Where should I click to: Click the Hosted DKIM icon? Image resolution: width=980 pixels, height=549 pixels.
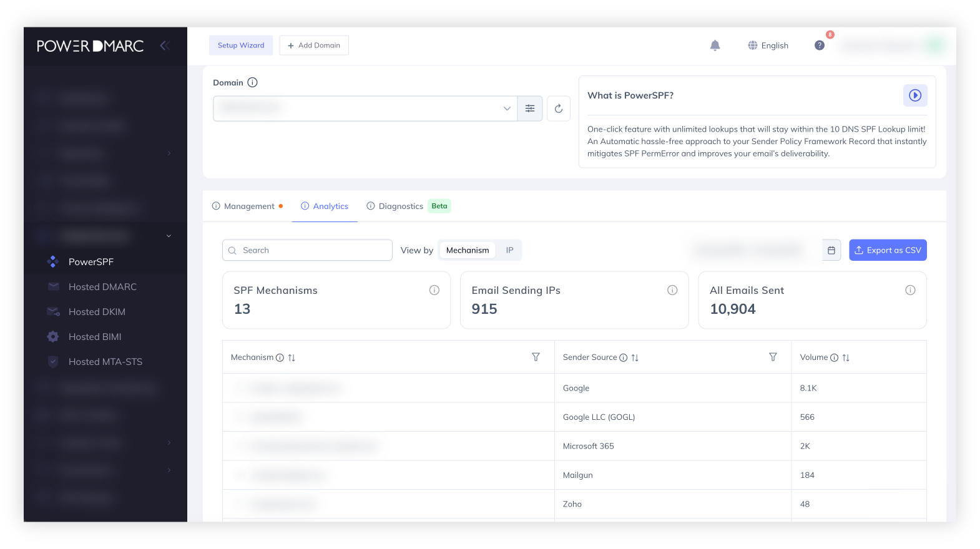[x=54, y=312]
